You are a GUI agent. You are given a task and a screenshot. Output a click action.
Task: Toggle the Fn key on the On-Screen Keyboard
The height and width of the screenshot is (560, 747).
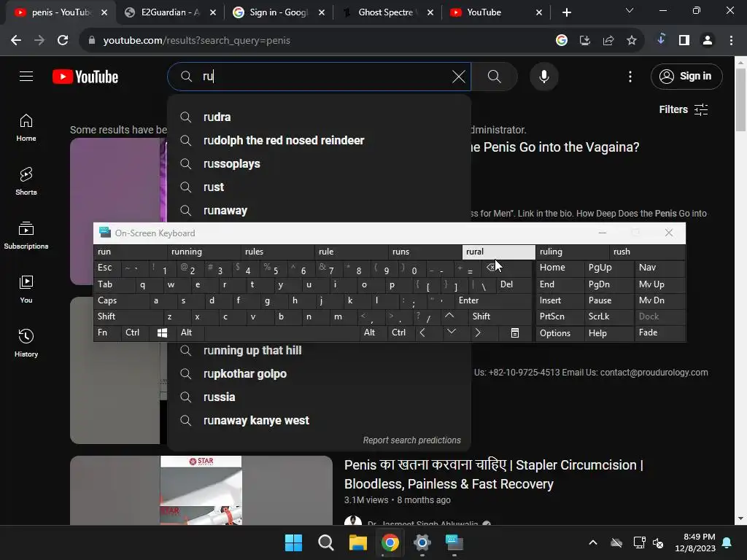(x=107, y=332)
